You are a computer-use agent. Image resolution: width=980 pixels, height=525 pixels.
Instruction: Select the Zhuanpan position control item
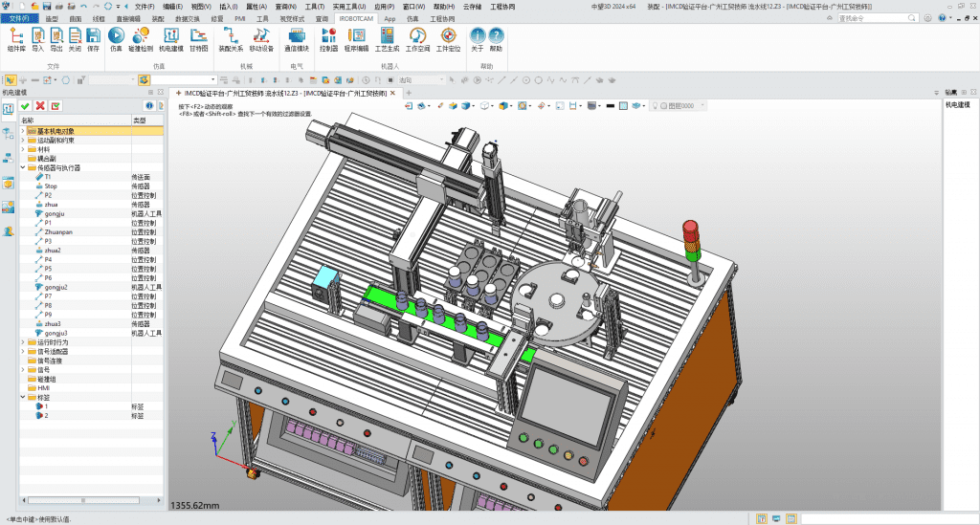coord(59,232)
